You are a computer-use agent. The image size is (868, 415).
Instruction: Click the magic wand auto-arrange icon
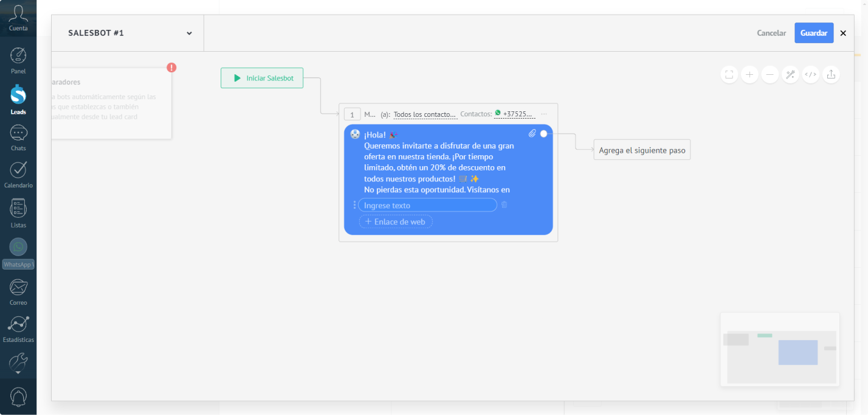[790, 75]
